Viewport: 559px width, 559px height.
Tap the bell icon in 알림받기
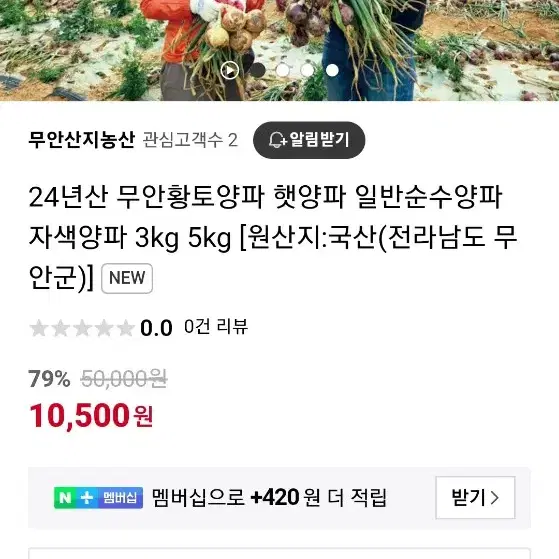tap(277, 140)
